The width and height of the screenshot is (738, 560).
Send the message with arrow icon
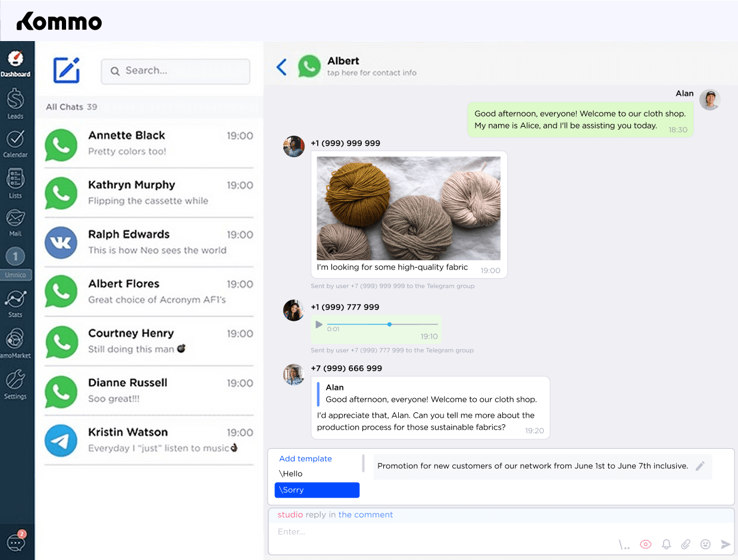click(726, 544)
